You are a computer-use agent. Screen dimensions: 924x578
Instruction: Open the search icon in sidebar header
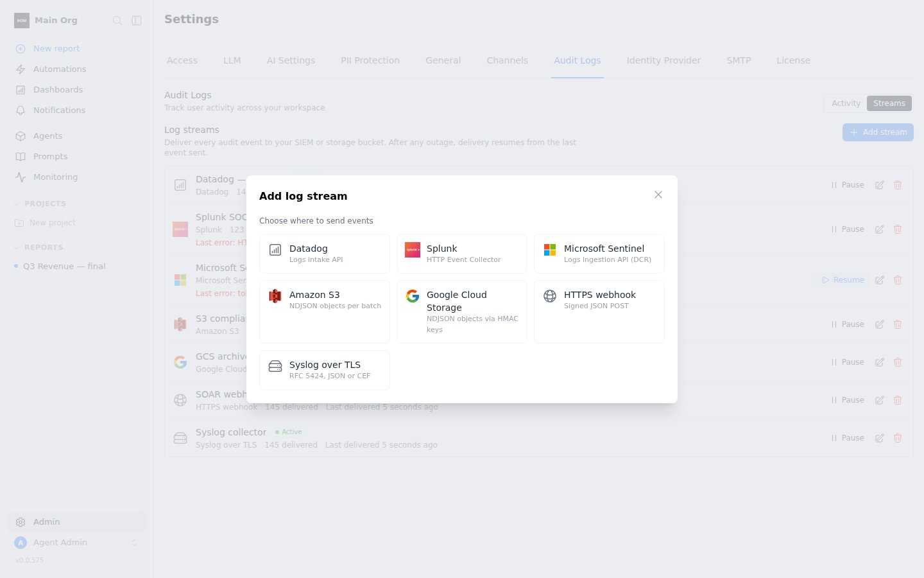coord(117,21)
